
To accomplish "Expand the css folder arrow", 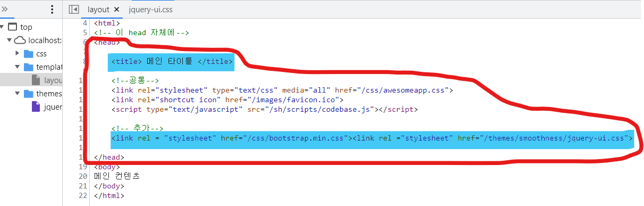I will click(x=18, y=53).
